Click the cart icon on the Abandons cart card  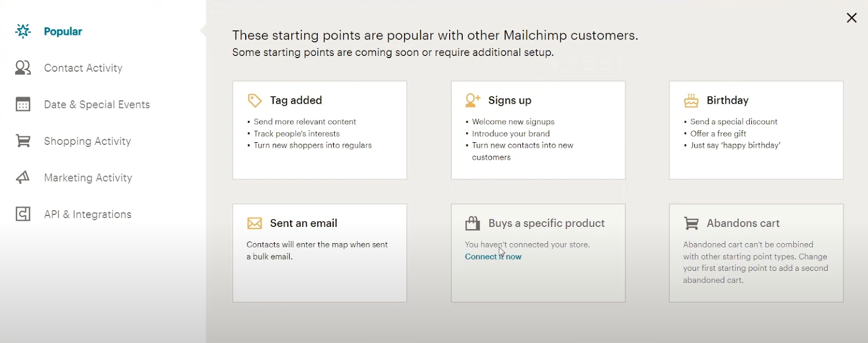(x=691, y=223)
